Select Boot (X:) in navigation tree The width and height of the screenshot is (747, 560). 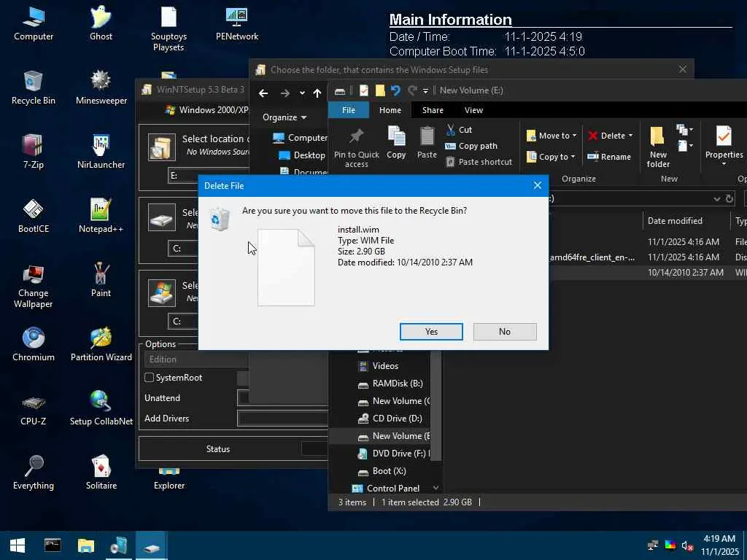pyautogui.click(x=382, y=471)
